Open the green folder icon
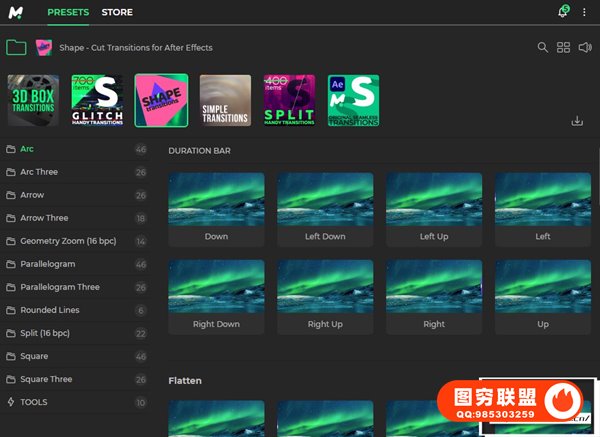Viewport: 600px width, 437px height. point(16,47)
